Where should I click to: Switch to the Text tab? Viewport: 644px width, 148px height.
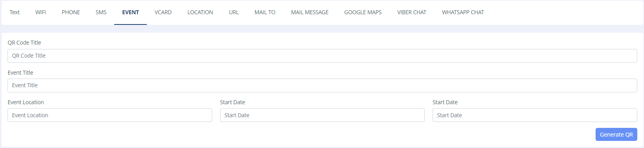coord(15,12)
